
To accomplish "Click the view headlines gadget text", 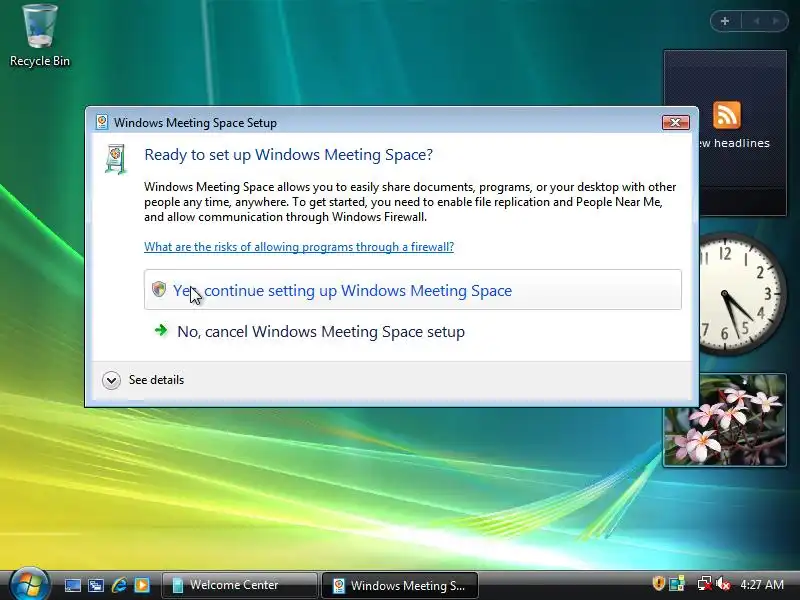I will (734, 143).
